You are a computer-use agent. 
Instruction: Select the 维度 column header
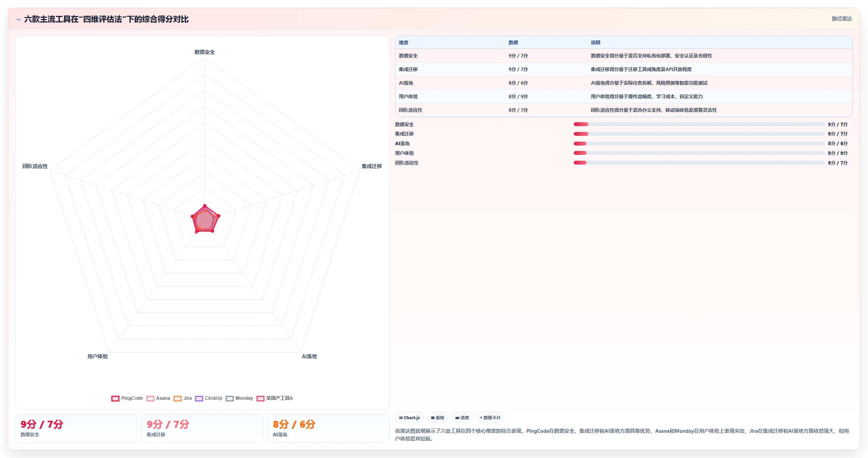pyautogui.click(x=404, y=43)
